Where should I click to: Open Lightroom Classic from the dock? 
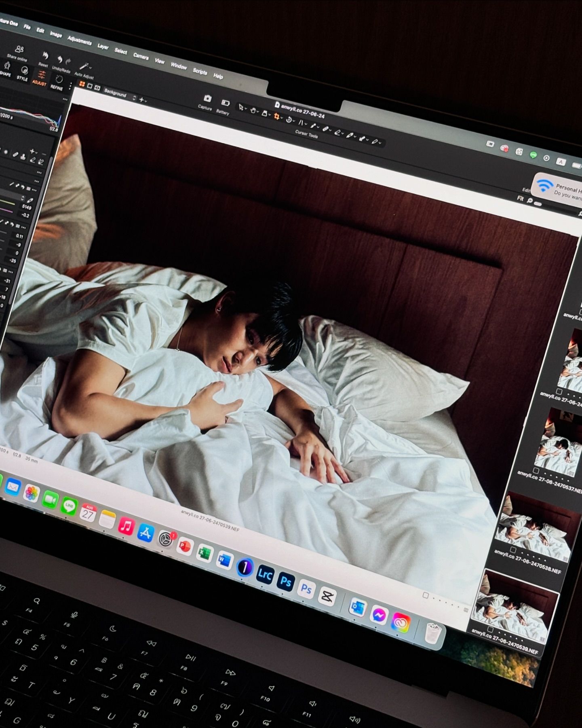coord(265,574)
